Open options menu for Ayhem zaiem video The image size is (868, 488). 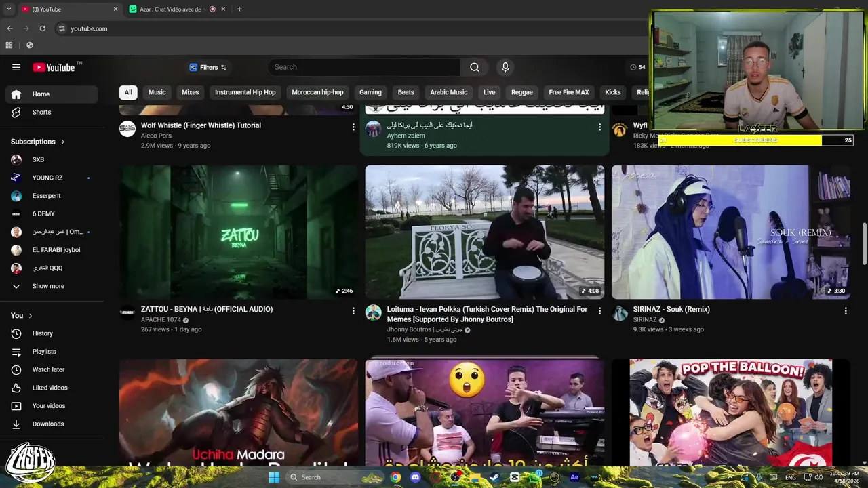coord(599,127)
